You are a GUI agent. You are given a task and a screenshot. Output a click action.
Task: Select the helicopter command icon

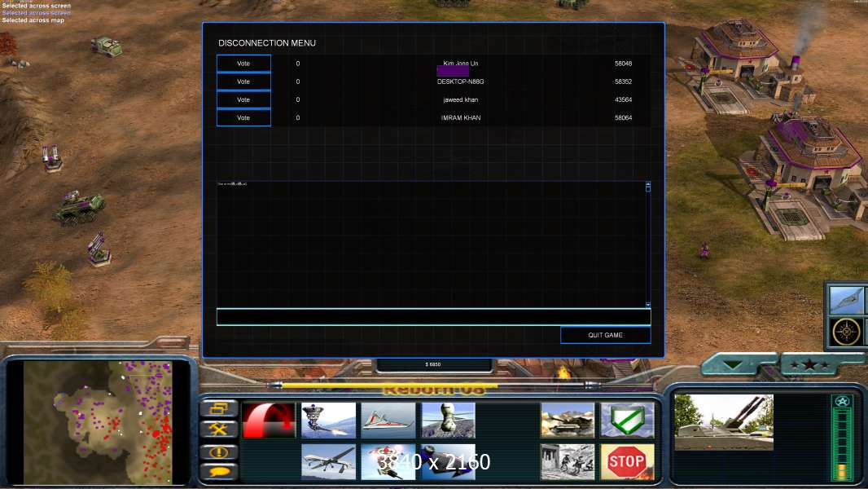448,420
